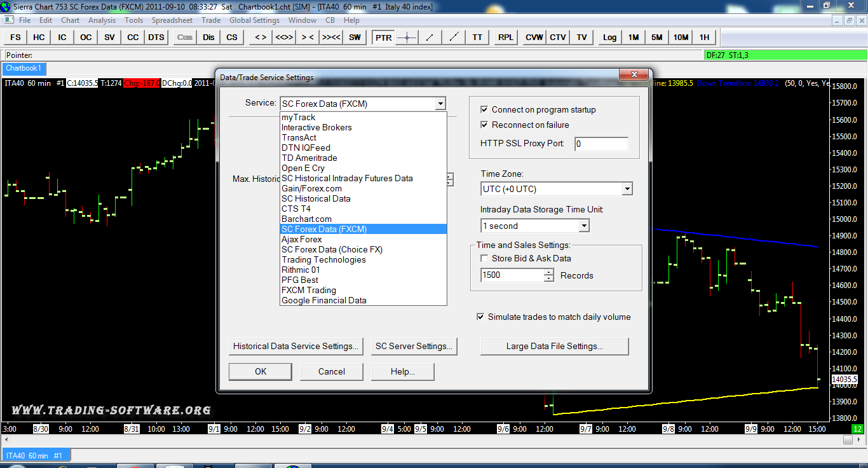Click the FS toolbar button
Viewport: 868px width, 468px height.
15,38
